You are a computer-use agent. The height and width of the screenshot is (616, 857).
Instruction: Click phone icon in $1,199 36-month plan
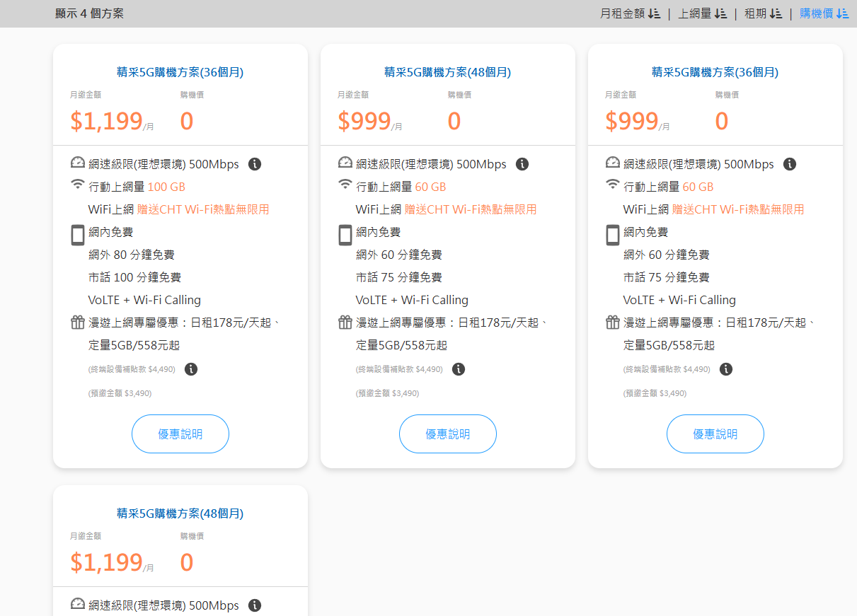pyautogui.click(x=78, y=235)
